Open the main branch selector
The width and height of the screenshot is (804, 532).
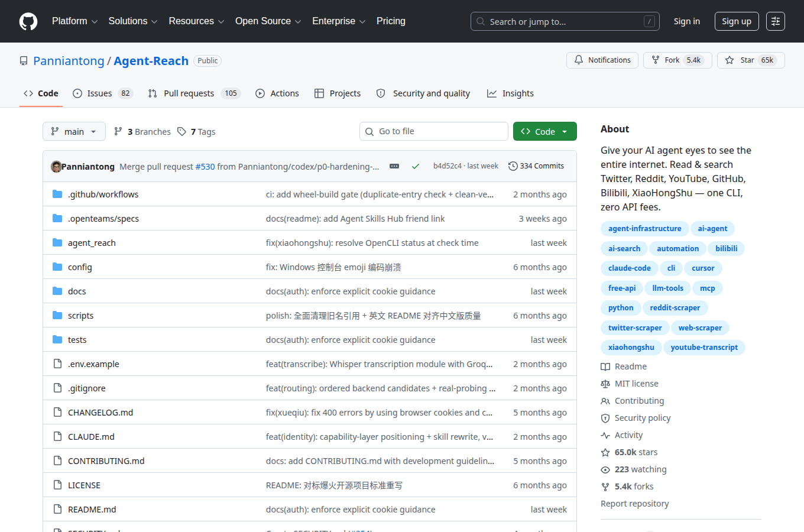click(x=74, y=131)
